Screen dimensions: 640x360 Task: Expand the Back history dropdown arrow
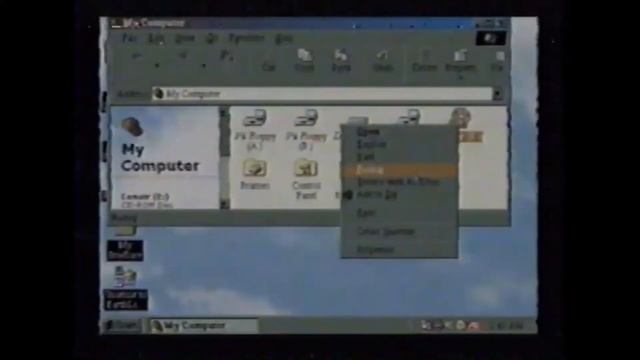pyautogui.click(x=157, y=65)
